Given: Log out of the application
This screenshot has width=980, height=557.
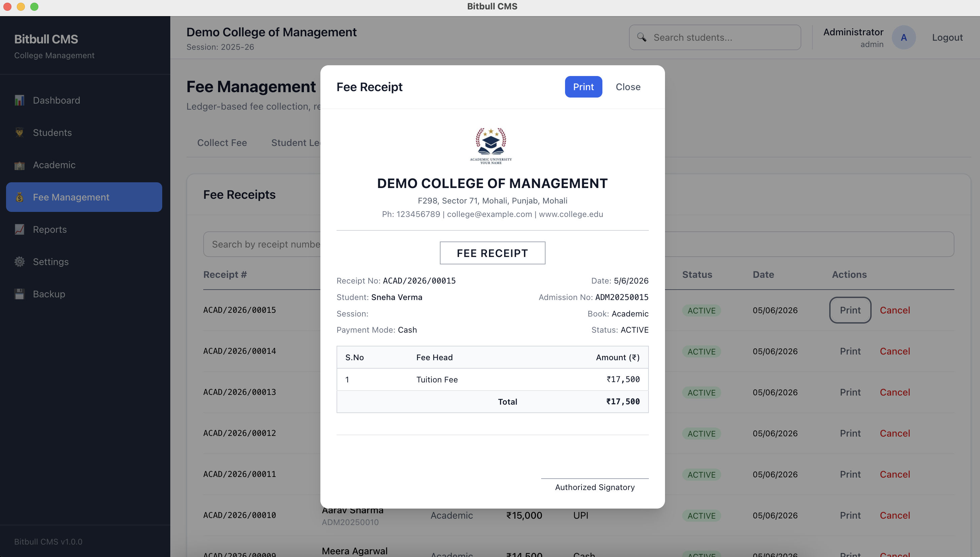Looking at the screenshot, I should 947,37.
